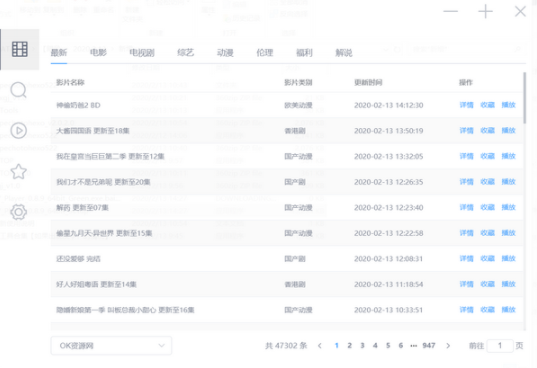Click the plus icon in title bar
This screenshot has height=368, width=537.
tap(485, 12)
